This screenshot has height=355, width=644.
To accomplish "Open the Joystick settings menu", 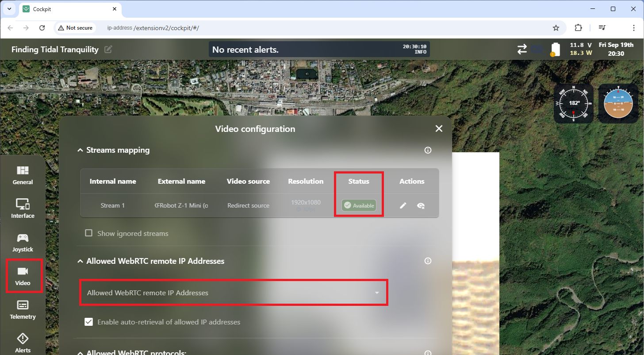I will coord(23,242).
